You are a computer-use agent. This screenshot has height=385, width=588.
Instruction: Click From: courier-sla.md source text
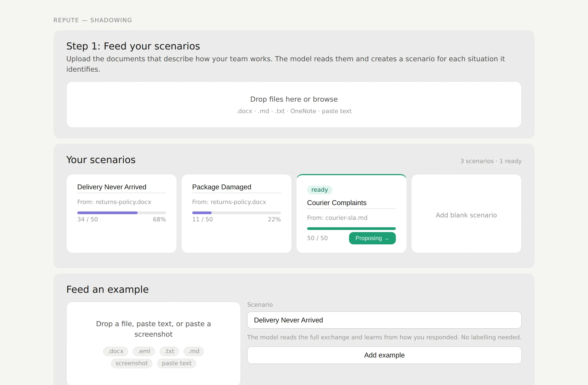point(337,218)
